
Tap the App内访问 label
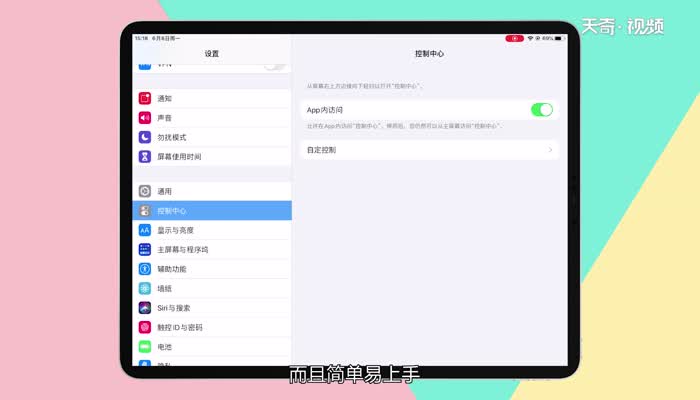pos(325,110)
